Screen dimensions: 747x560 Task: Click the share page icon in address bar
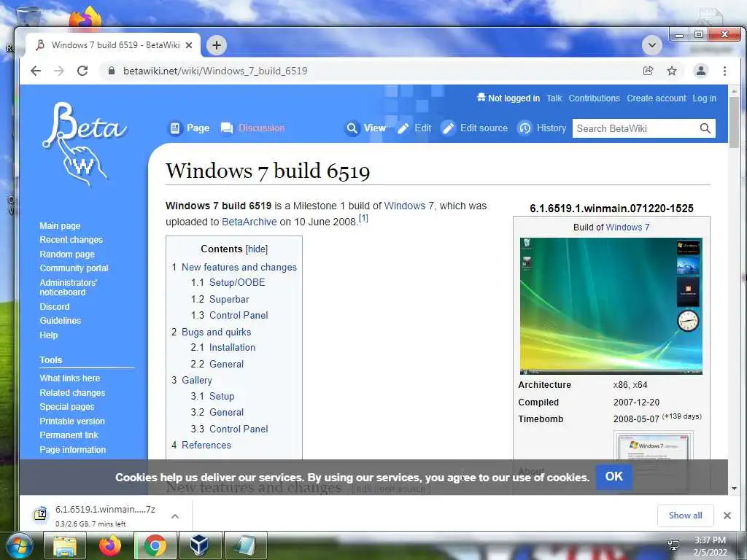pyautogui.click(x=648, y=71)
